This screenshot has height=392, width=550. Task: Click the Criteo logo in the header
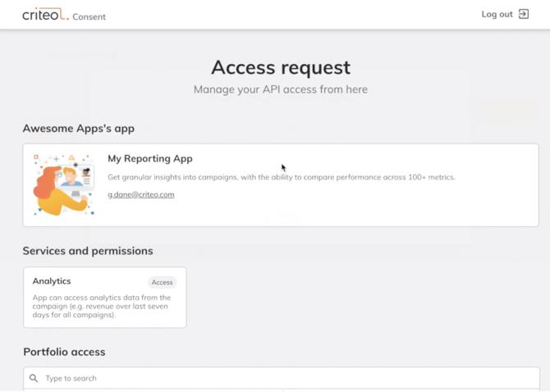coord(44,15)
